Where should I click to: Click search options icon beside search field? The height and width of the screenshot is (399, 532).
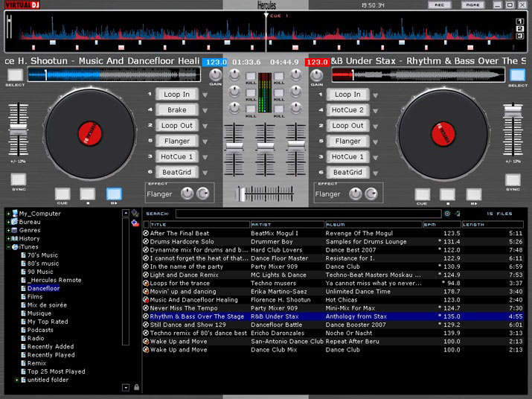tap(447, 214)
